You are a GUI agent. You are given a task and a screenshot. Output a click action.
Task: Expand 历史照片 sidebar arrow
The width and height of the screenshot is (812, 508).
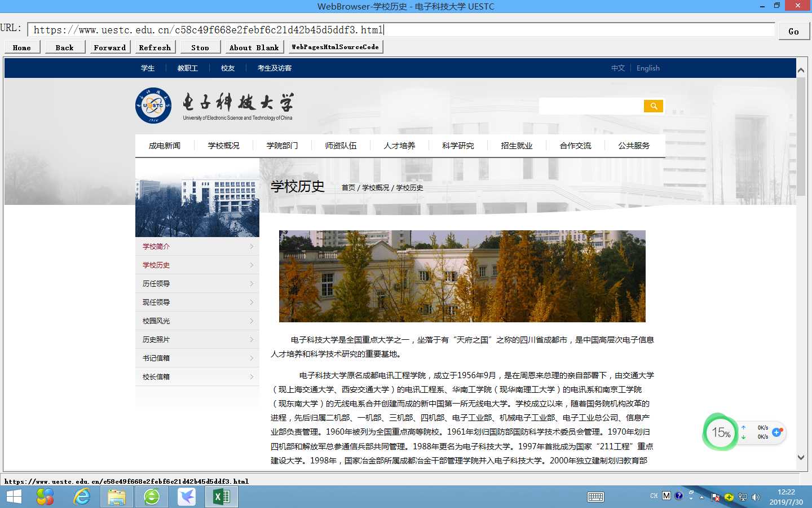tap(251, 339)
